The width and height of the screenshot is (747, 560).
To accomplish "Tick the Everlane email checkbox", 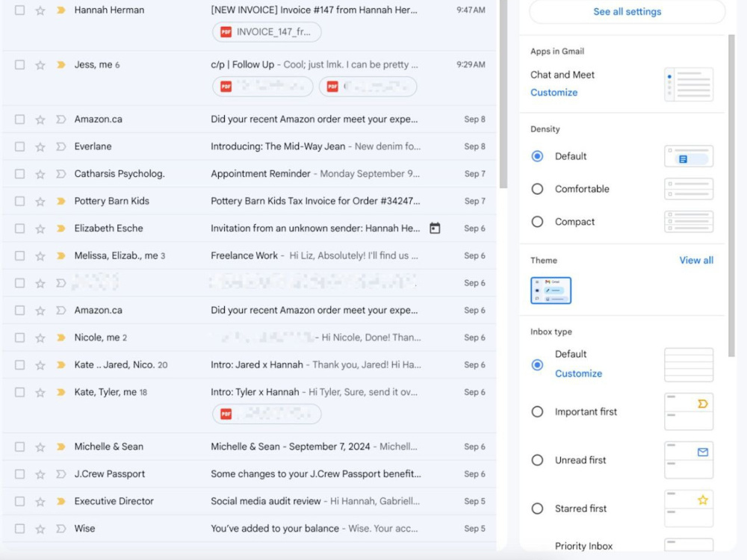I will pos(19,146).
